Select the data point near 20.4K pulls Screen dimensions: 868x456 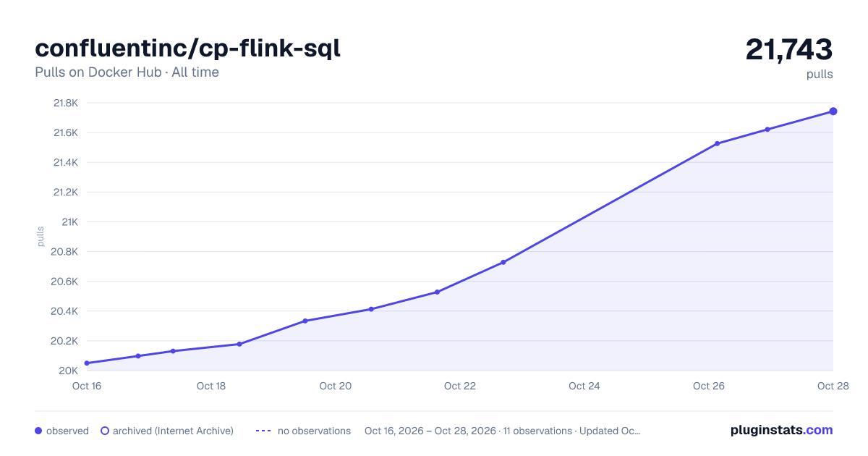371,309
